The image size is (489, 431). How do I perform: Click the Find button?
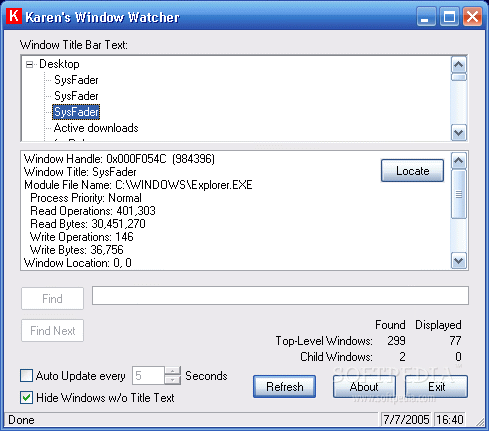point(52,299)
